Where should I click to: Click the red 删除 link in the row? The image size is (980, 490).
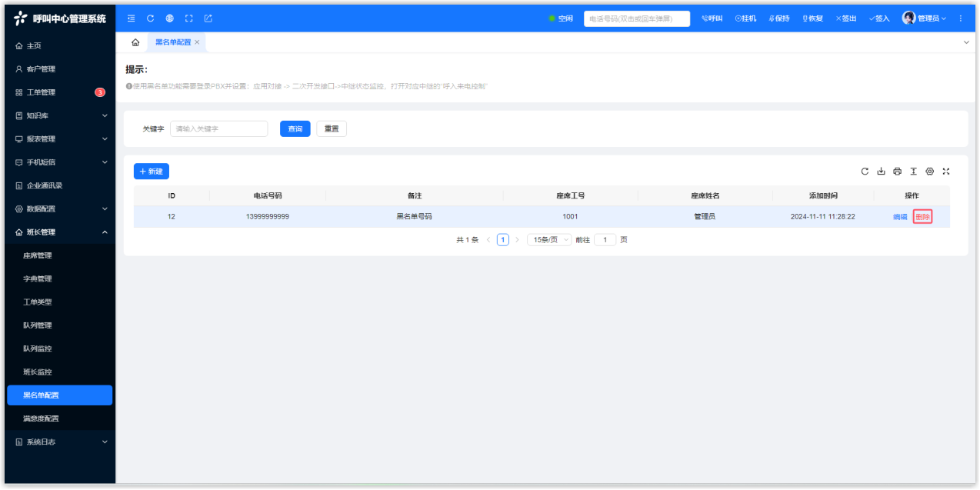pos(922,217)
